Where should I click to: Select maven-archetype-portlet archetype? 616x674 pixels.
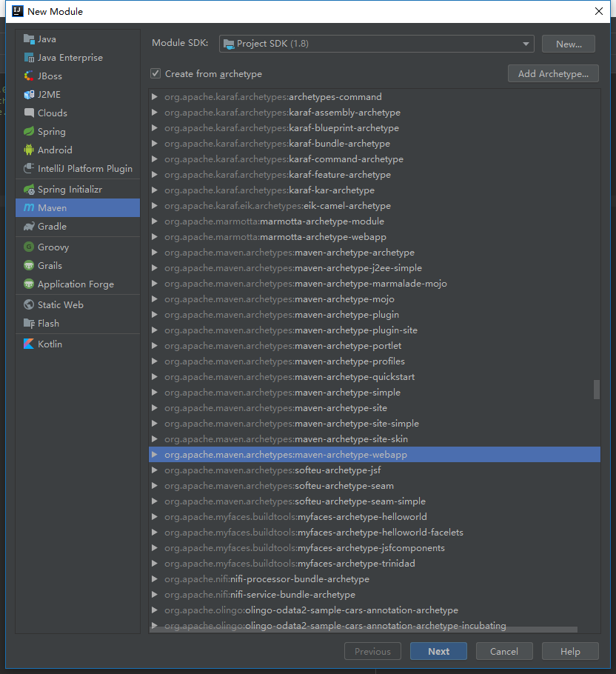click(374, 346)
